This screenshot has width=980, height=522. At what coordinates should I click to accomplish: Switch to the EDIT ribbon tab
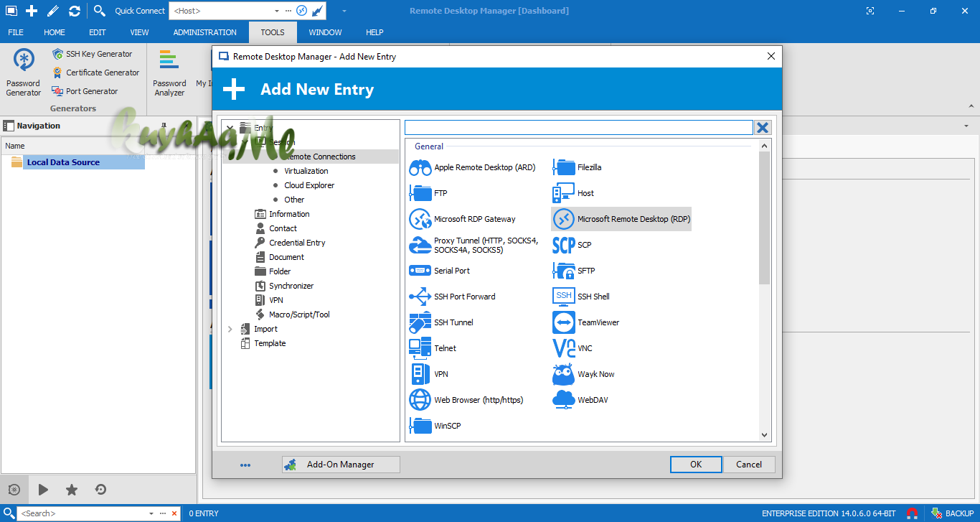[x=98, y=32]
